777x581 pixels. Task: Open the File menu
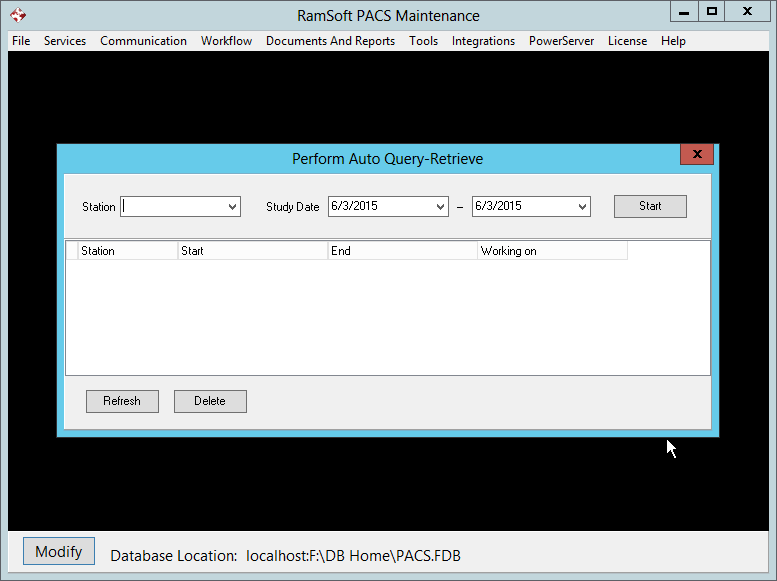21,41
